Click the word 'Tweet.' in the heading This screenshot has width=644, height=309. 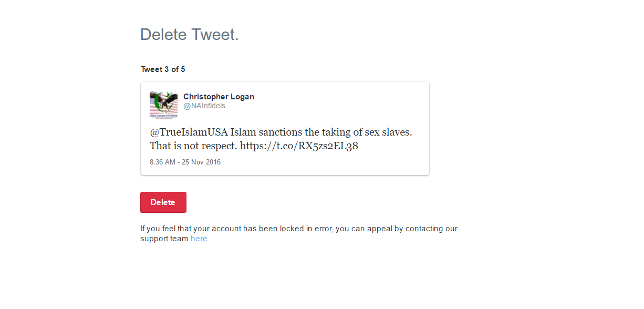tap(215, 35)
